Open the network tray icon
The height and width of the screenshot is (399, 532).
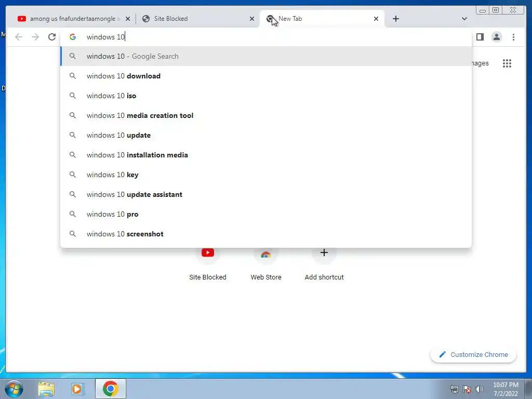(454, 389)
